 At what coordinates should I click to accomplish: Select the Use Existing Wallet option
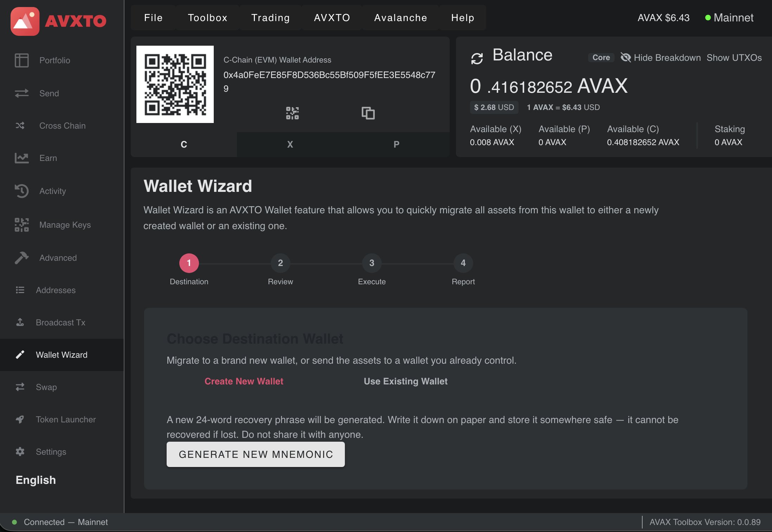click(406, 381)
